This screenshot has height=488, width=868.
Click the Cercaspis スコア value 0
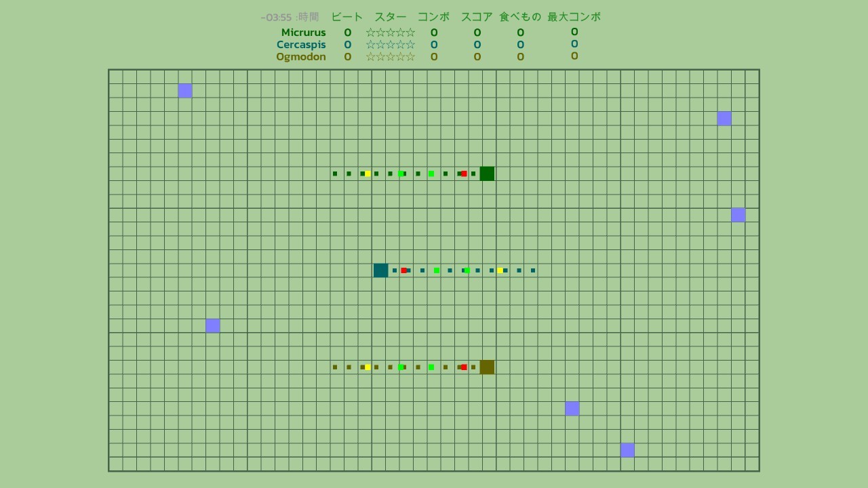click(477, 45)
